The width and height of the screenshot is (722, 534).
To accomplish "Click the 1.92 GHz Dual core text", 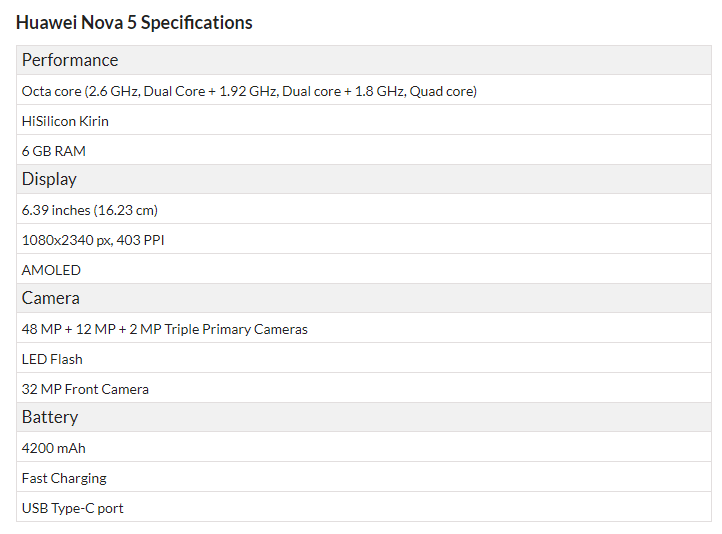I will 280,91.
